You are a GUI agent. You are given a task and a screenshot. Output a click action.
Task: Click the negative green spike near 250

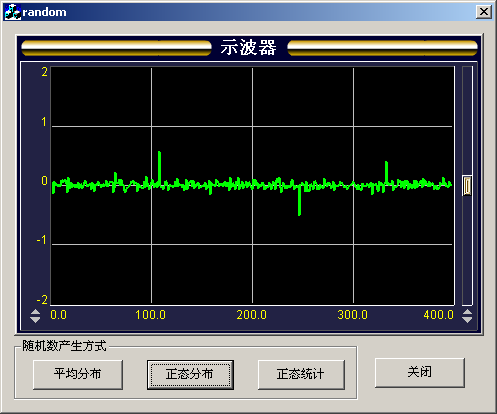(x=299, y=200)
